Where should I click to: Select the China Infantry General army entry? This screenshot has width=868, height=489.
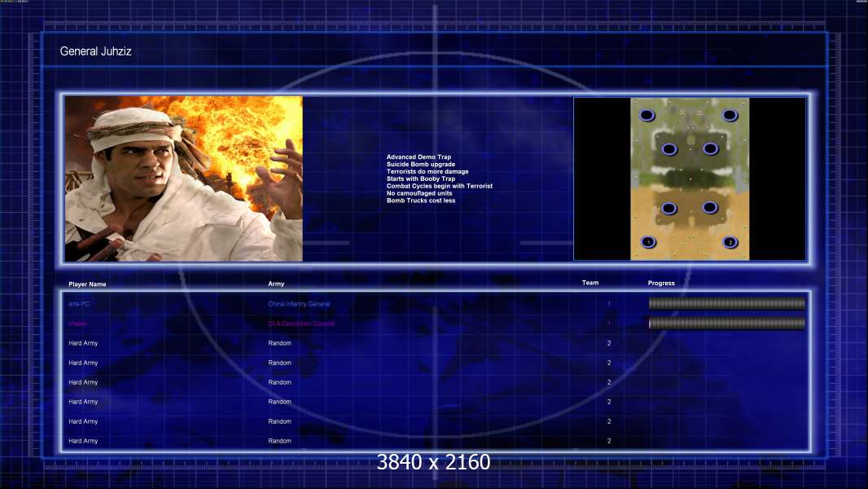click(299, 304)
